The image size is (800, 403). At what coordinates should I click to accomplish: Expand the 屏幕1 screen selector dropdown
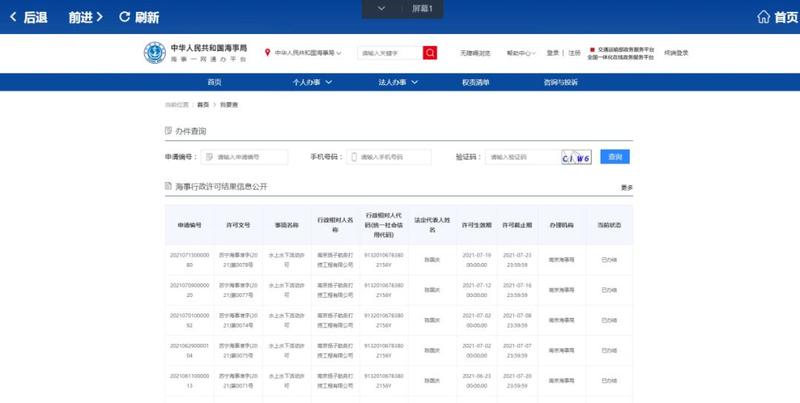(382, 9)
